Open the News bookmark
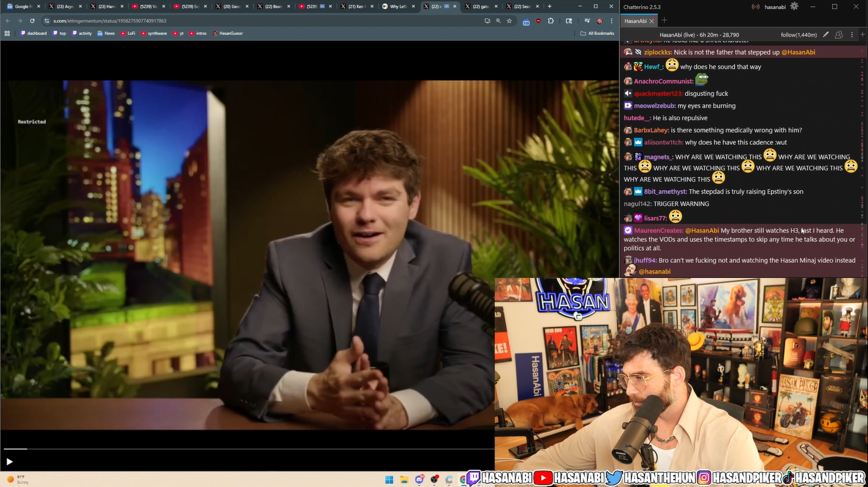868x487 pixels. tap(106, 33)
